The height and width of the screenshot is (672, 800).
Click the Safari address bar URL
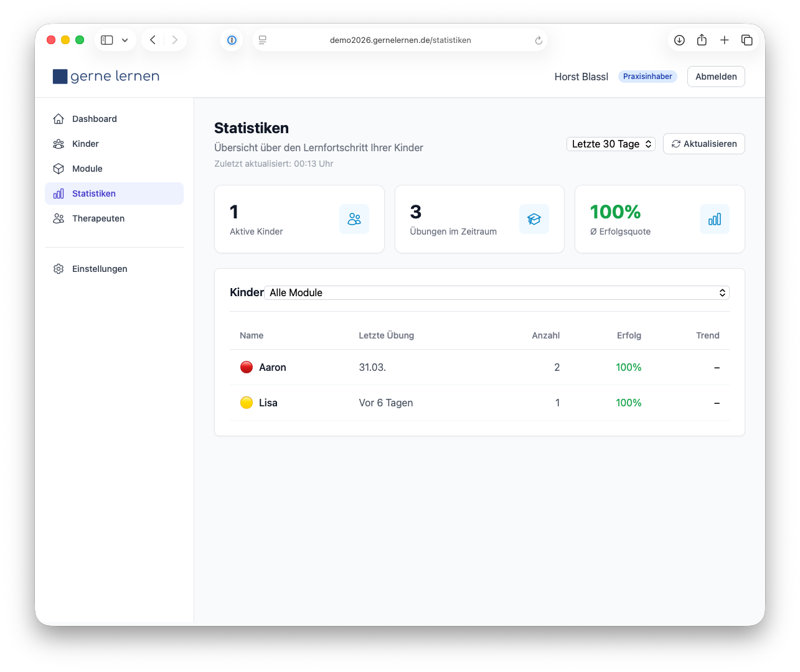[x=400, y=40]
